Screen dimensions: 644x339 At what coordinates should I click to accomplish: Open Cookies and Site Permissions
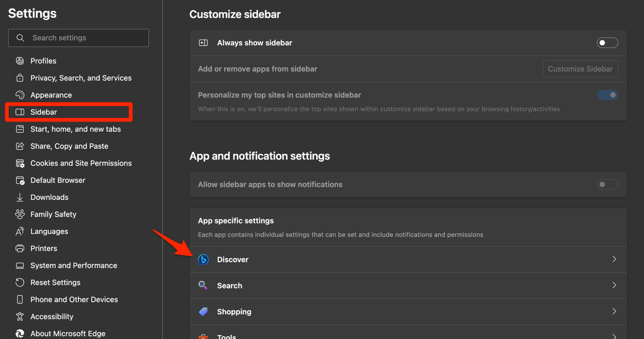(x=81, y=163)
